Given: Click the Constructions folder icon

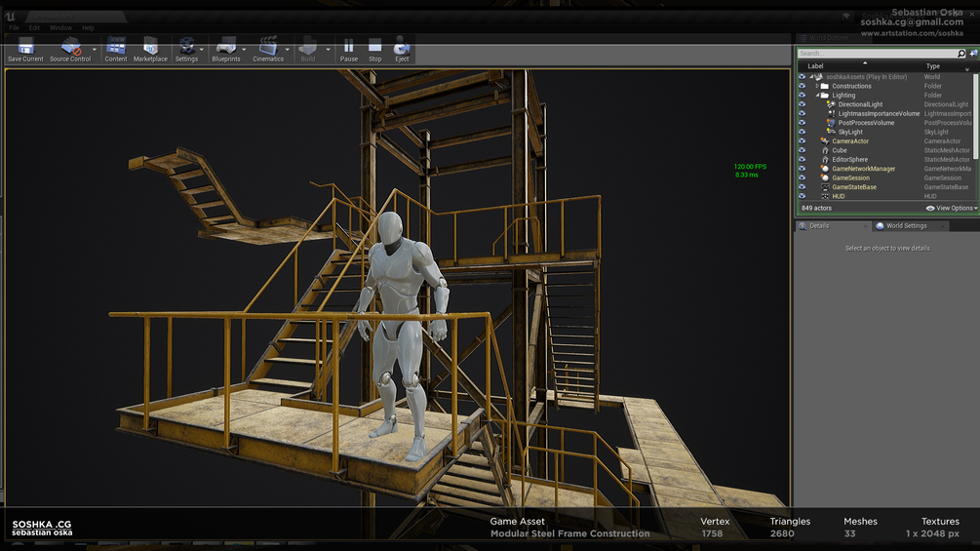Looking at the screenshot, I should tap(824, 86).
